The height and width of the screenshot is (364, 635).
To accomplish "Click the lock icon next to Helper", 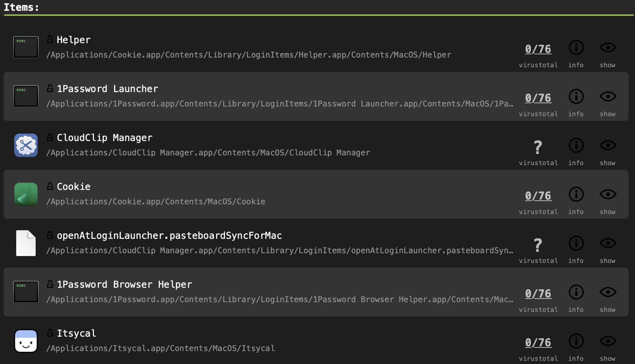I will point(50,39).
